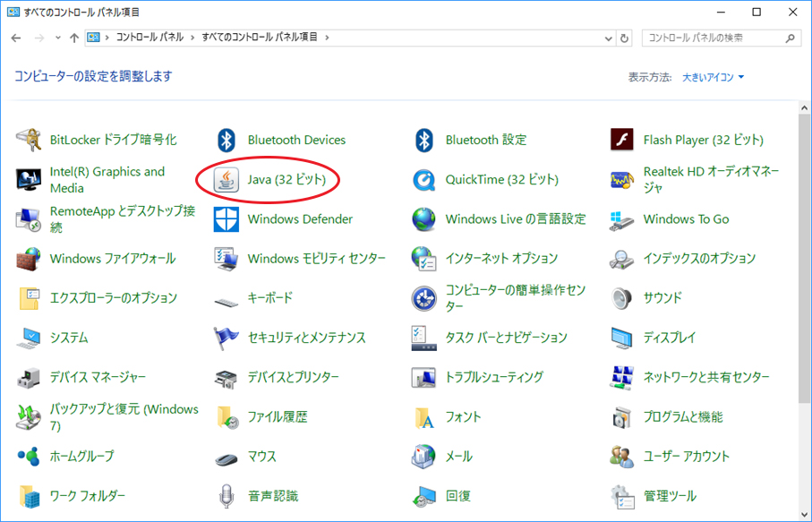This screenshot has width=812, height=522.
Task: Open the タスク バーとナビゲーション icon
Action: [424, 338]
